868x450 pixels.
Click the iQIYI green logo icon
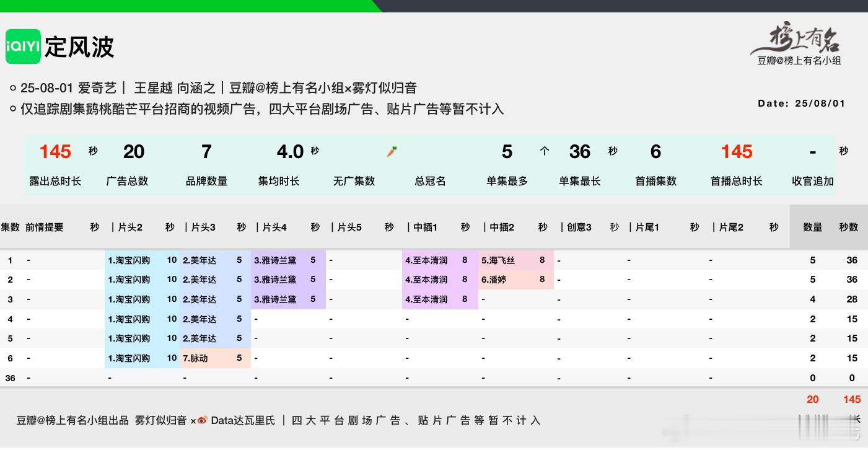click(23, 46)
